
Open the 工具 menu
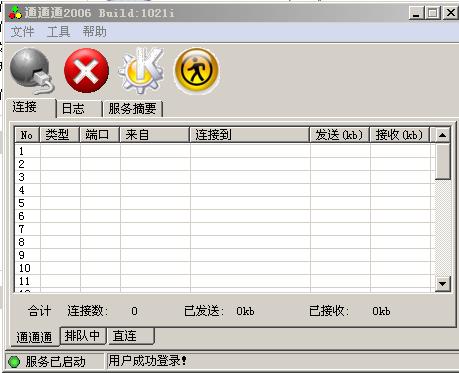(59, 32)
